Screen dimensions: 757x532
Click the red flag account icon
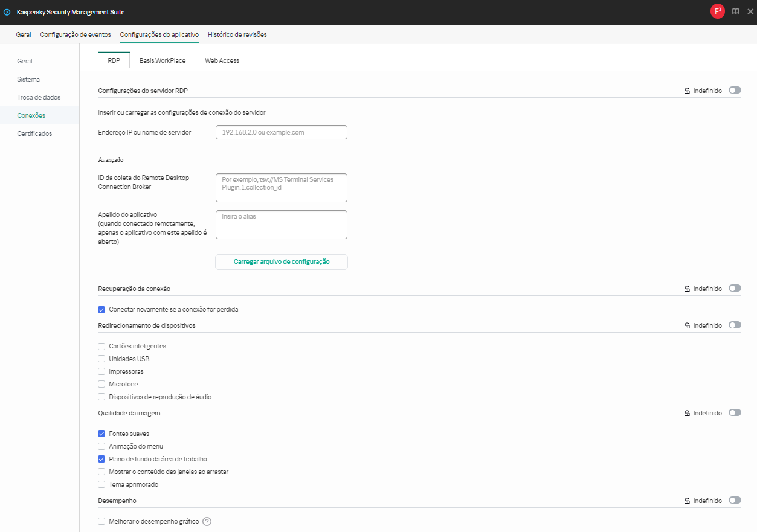717,11
